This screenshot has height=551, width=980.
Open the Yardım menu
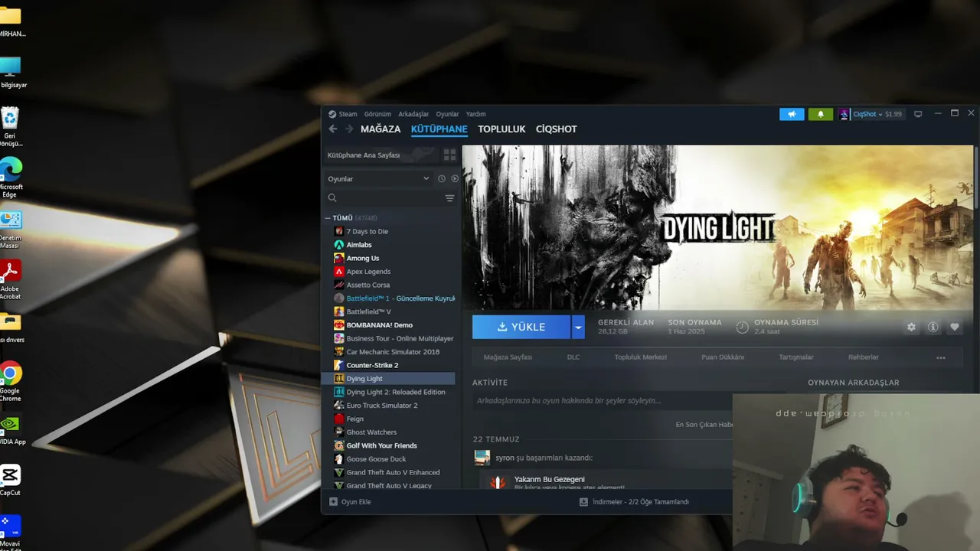tap(475, 114)
